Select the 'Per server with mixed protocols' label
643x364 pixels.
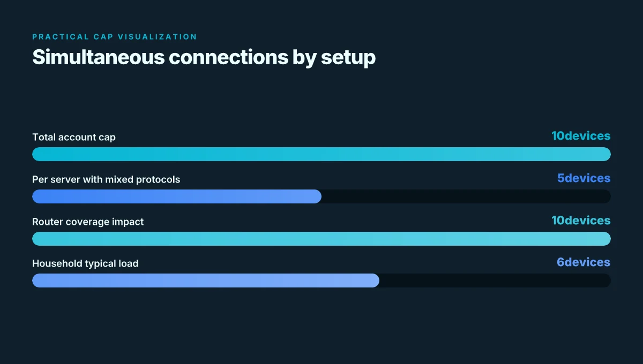pyautogui.click(x=106, y=179)
